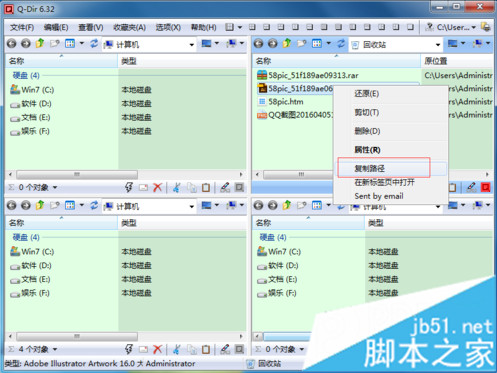Expand bottom-left pane address dropdown 计算机

[x=191, y=206]
